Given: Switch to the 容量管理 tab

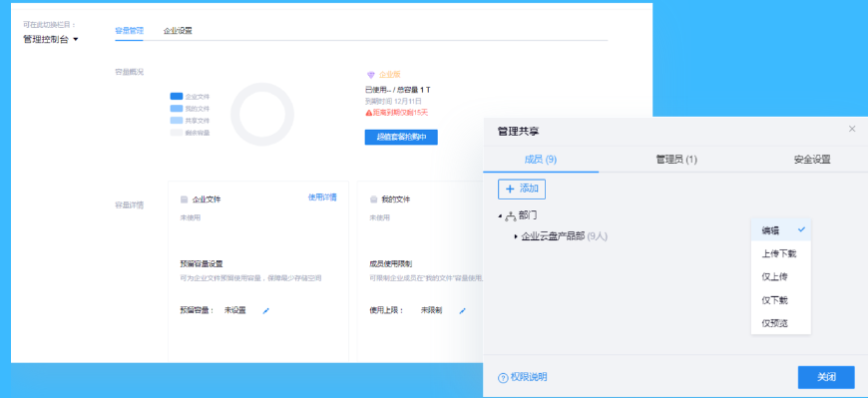Looking at the screenshot, I should pyautogui.click(x=129, y=31).
